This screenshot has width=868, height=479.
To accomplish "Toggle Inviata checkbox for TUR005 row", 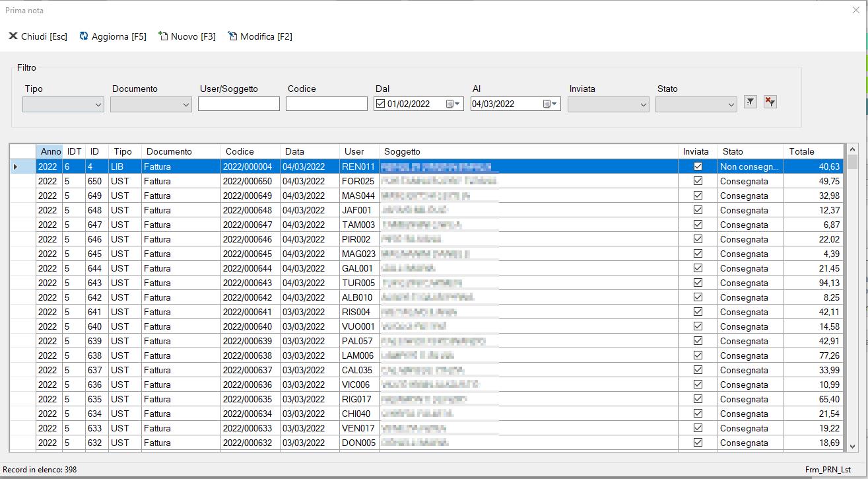I will pyautogui.click(x=698, y=283).
